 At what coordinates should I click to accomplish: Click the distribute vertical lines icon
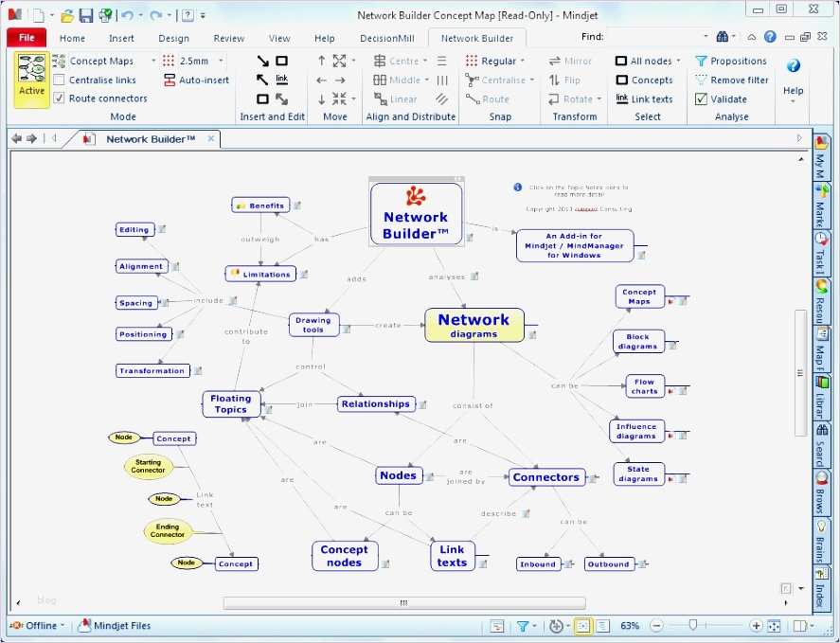point(442,80)
